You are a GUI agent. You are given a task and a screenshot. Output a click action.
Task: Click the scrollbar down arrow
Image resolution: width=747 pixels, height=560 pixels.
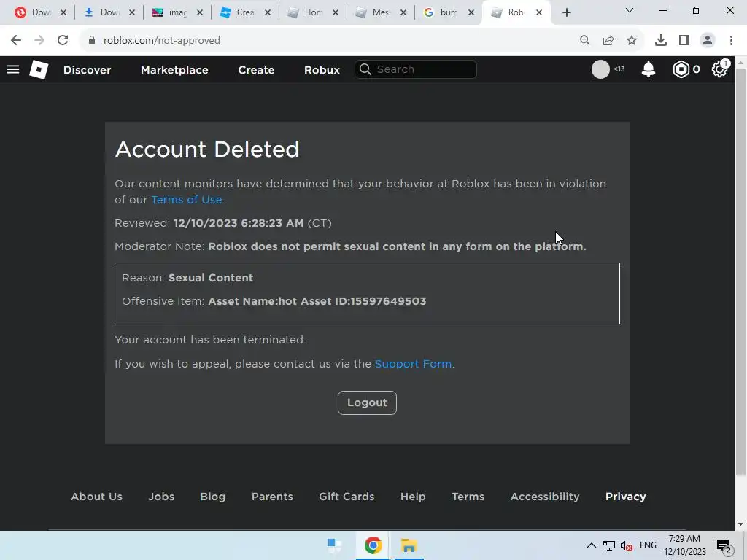(x=740, y=525)
